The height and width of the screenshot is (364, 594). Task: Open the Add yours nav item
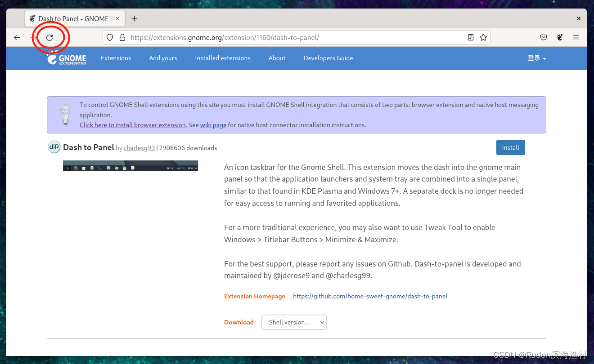(x=163, y=58)
